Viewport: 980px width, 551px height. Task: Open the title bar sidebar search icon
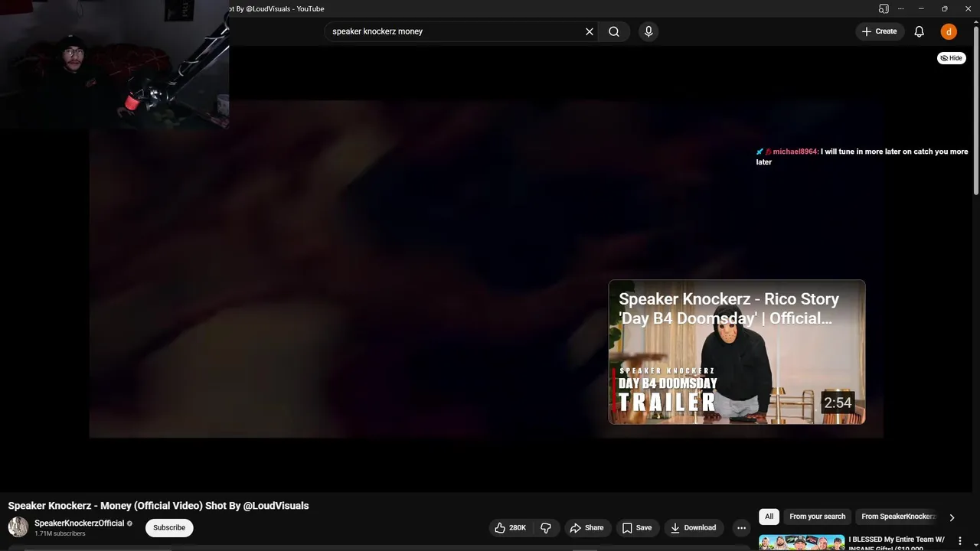(x=884, y=8)
